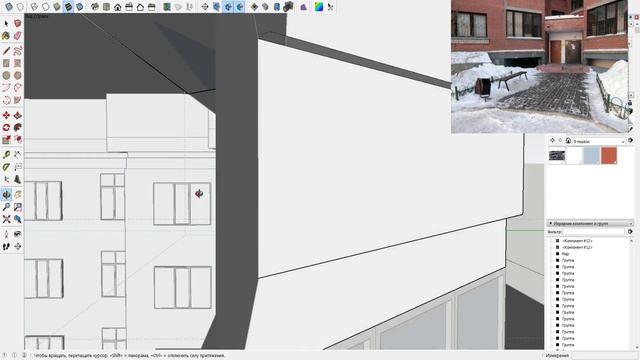Switch to Hidden Line style
640x360 pixels.
[46, 7]
